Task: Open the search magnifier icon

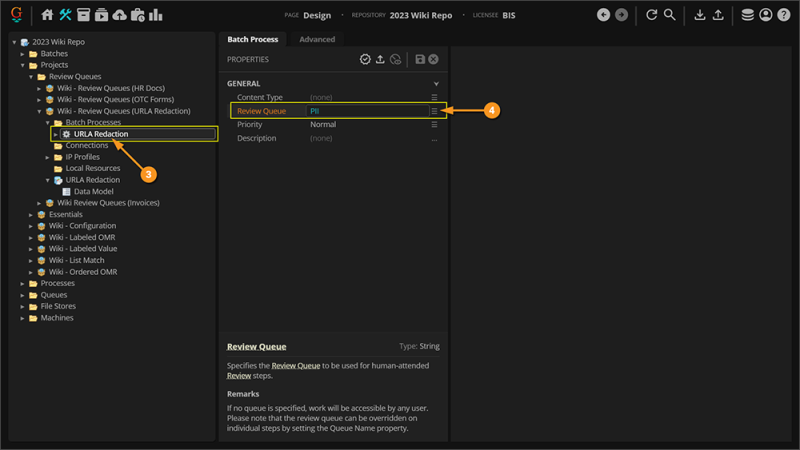Action: pos(670,15)
